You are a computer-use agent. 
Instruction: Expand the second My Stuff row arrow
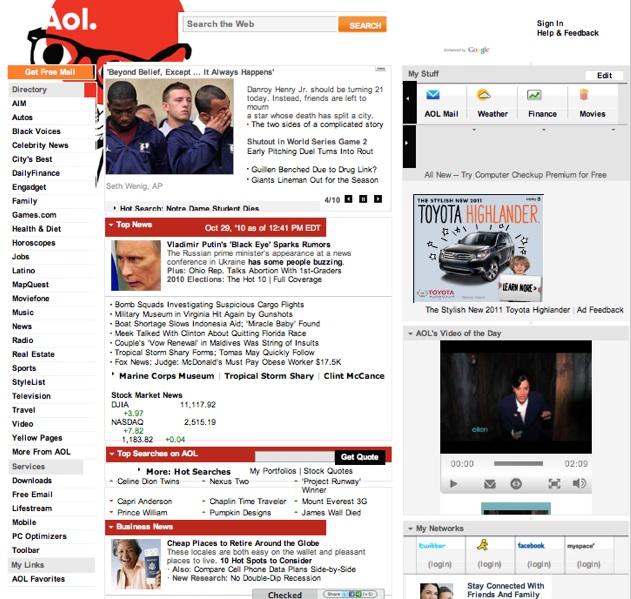pos(409,147)
